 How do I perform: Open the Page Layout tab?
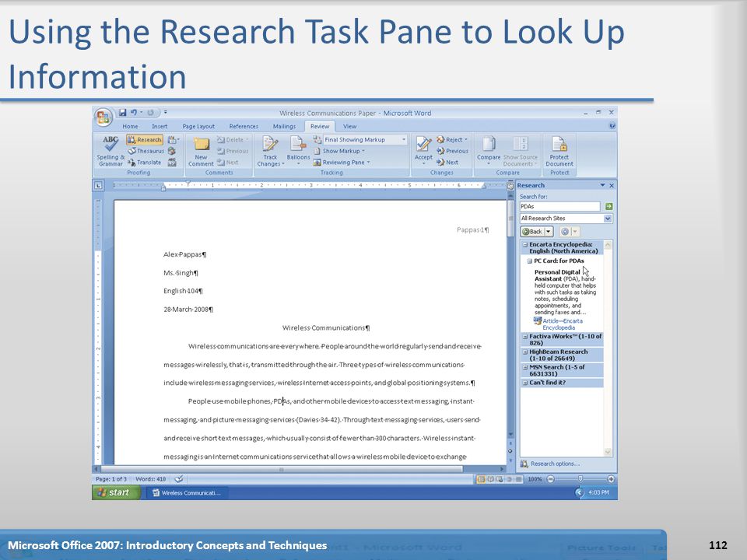coord(198,126)
